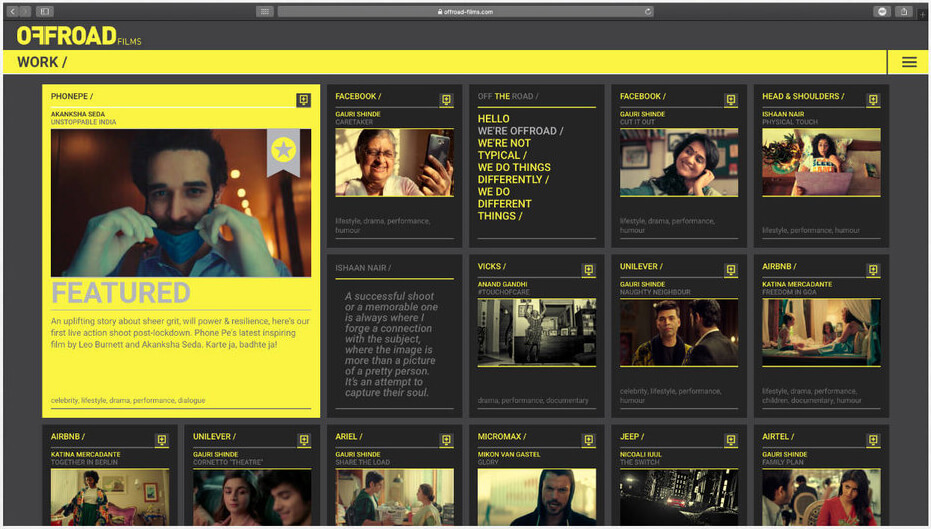Click the offroad-films.com address bar
This screenshot has width=931, height=529.
pyautogui.click(x=466, y=11)
